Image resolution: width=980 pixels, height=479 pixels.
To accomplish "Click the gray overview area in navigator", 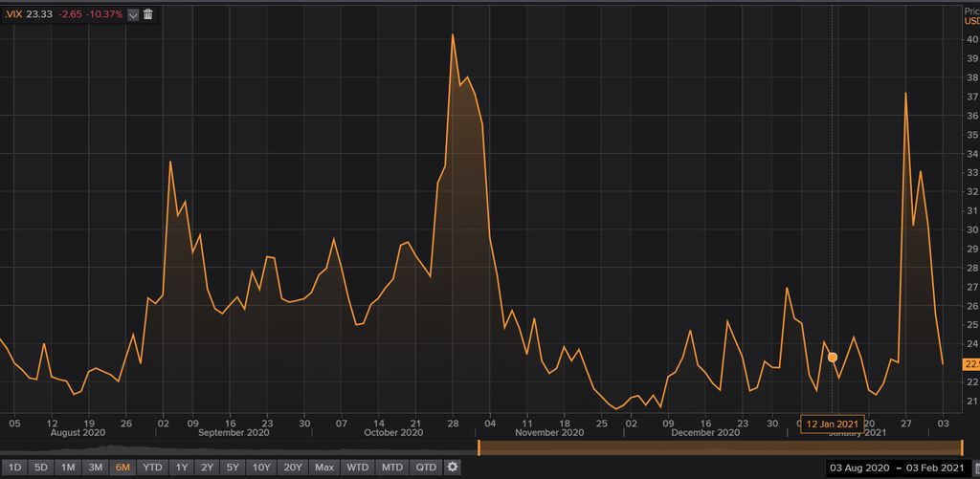I will pyautogui.click(x=237, y=447).
